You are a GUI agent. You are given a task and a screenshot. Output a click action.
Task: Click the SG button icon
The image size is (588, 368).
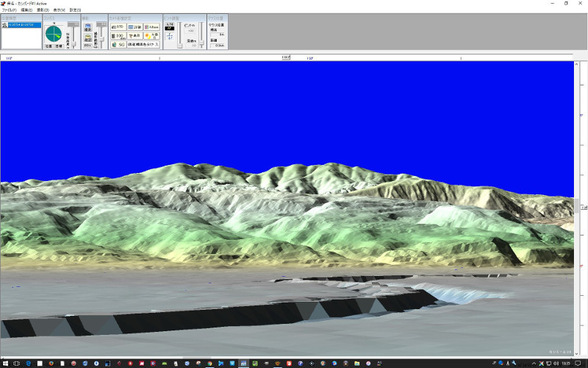tap(118, 44)
